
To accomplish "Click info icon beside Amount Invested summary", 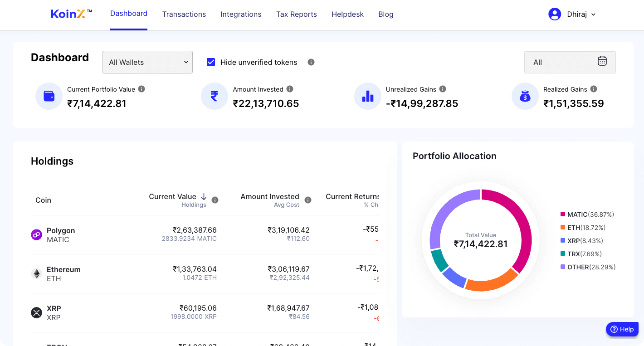I will pyautogui.click(x=290, y=89).
